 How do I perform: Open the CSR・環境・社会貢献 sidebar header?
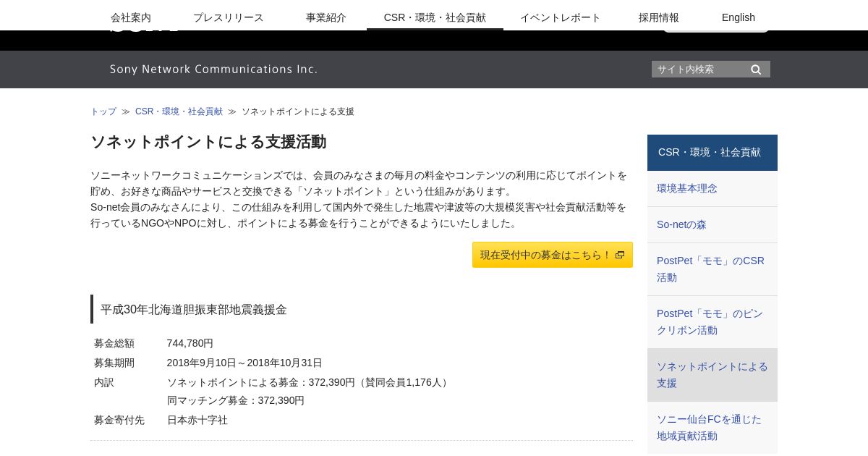[x=712, y=153]
